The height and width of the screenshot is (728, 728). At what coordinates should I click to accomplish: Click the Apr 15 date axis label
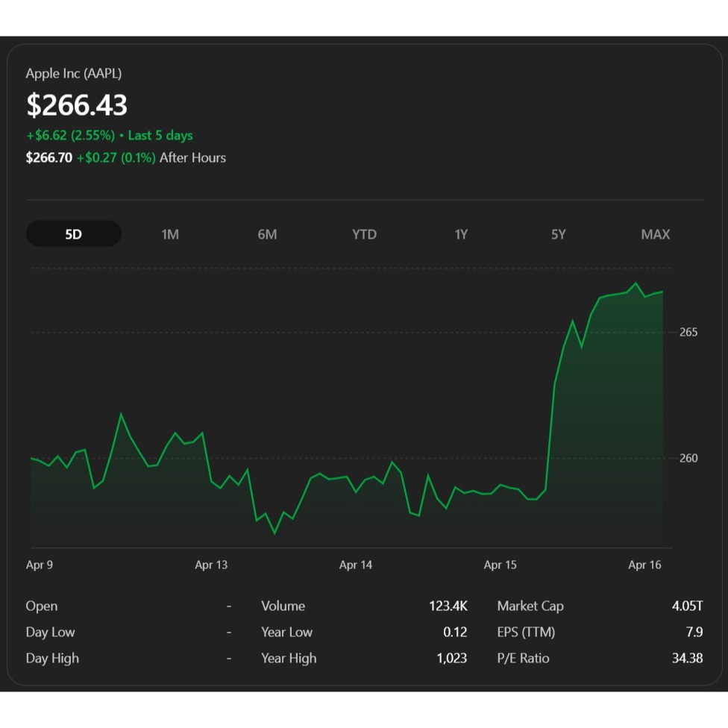point(500,565)
